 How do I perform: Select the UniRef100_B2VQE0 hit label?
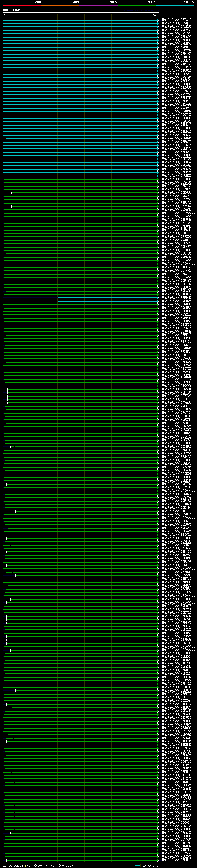[x=176, y=23]
